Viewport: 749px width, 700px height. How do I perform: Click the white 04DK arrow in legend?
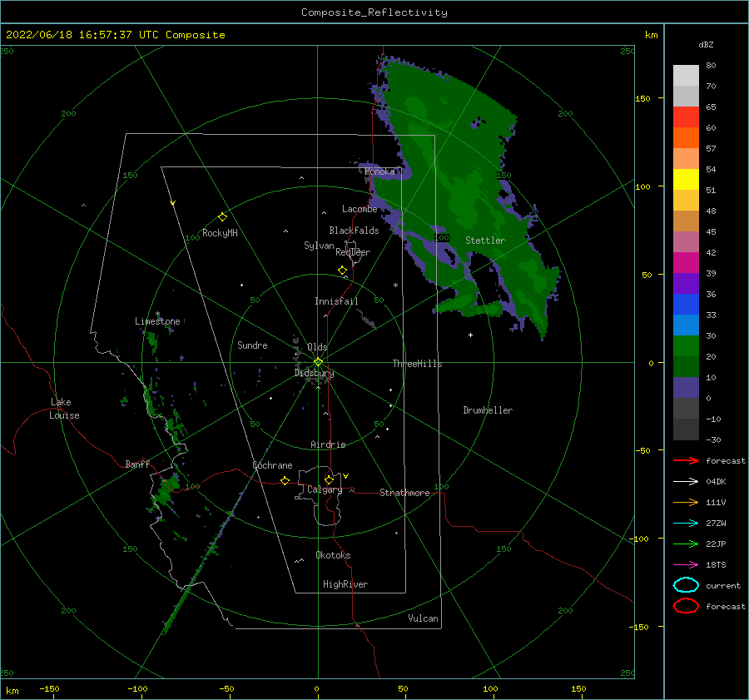point(686,481)
